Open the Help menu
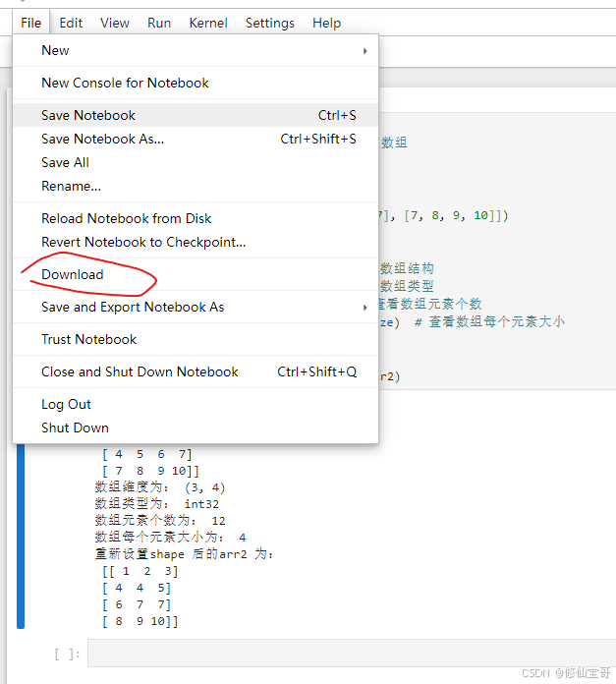616x684 pixels. tap(326, 23)
